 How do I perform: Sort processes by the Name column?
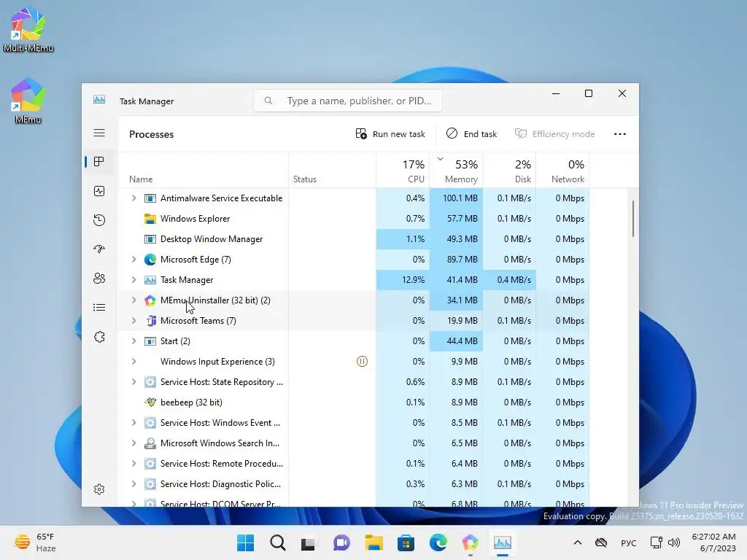(x=203, y=170)
